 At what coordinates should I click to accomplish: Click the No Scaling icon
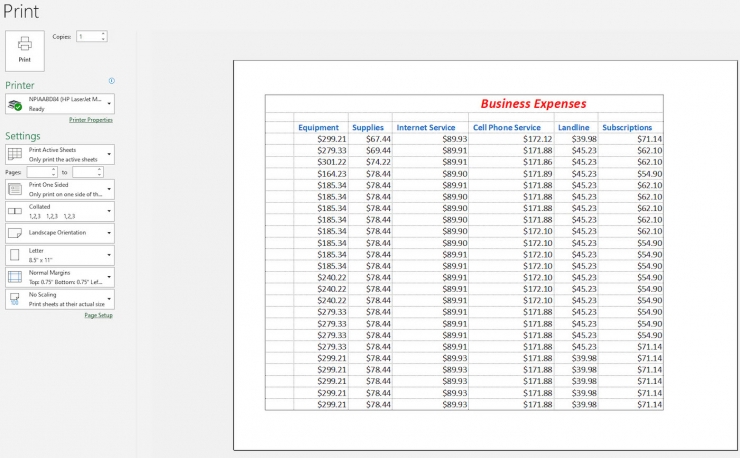coord(15,299)
